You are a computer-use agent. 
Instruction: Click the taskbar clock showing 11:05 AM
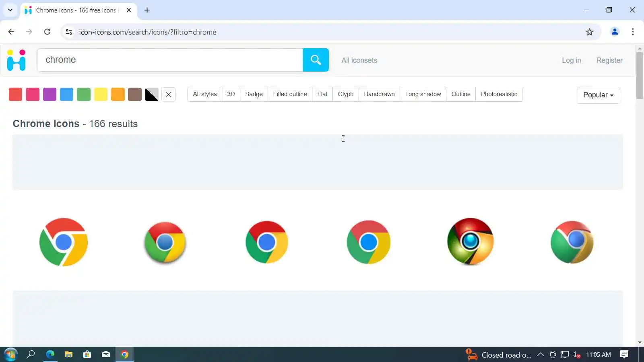tap(599, 355)
